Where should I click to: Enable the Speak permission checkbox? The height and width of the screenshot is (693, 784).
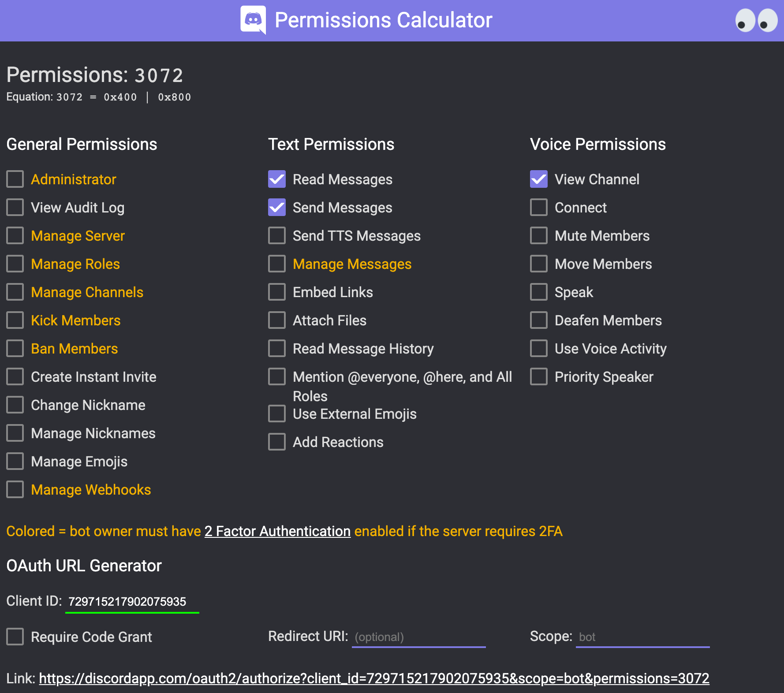539,292
